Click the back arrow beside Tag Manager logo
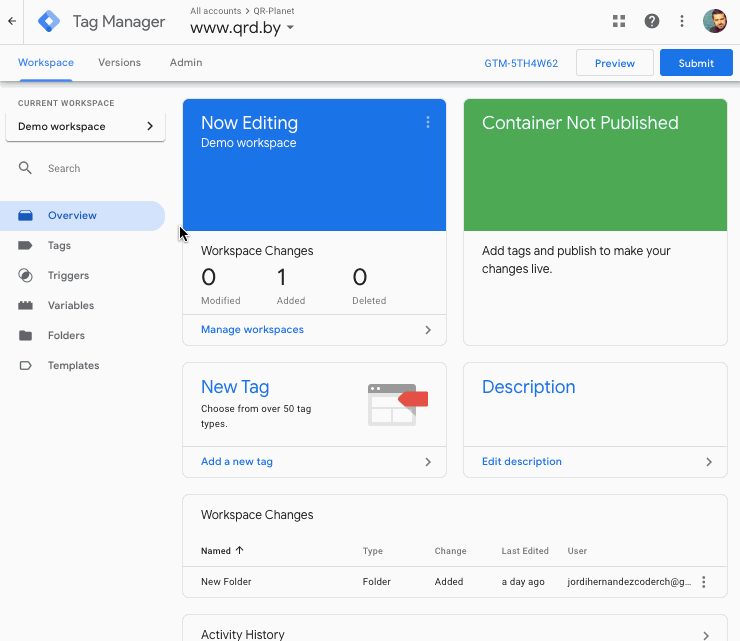Image resolution: width=740 pixels, height=641 pixels. 12,21
